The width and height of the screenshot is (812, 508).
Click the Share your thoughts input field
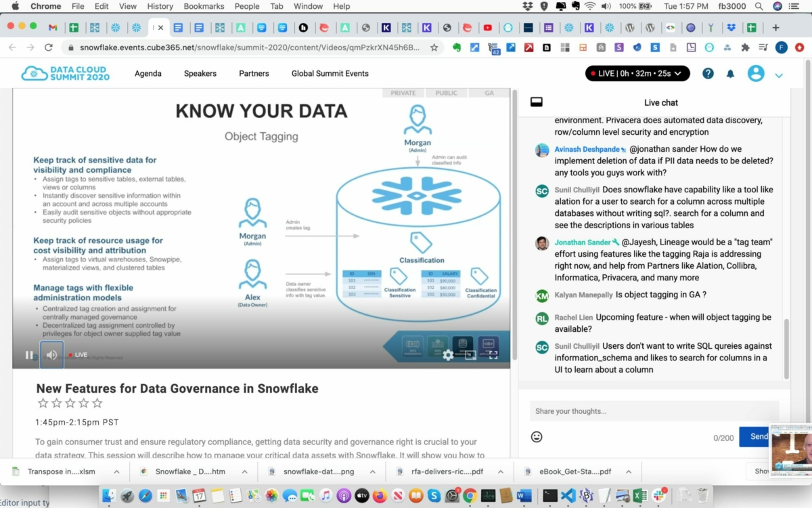point(643,411)
